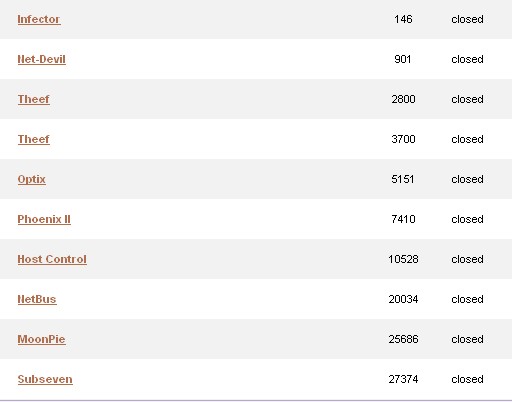Open the Infector trojan link
The image size is (512, 402).
click(x=39, y=19)
